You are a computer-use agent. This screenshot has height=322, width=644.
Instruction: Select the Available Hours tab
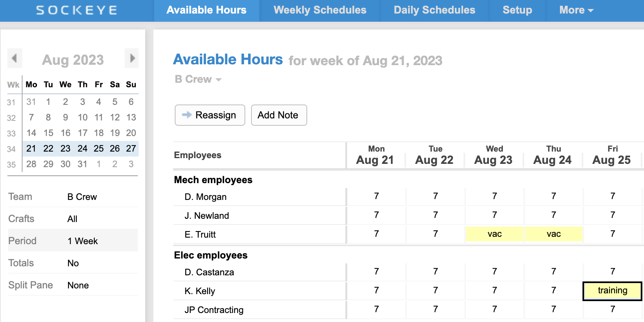pyautogui.click(x=206, y=10)
